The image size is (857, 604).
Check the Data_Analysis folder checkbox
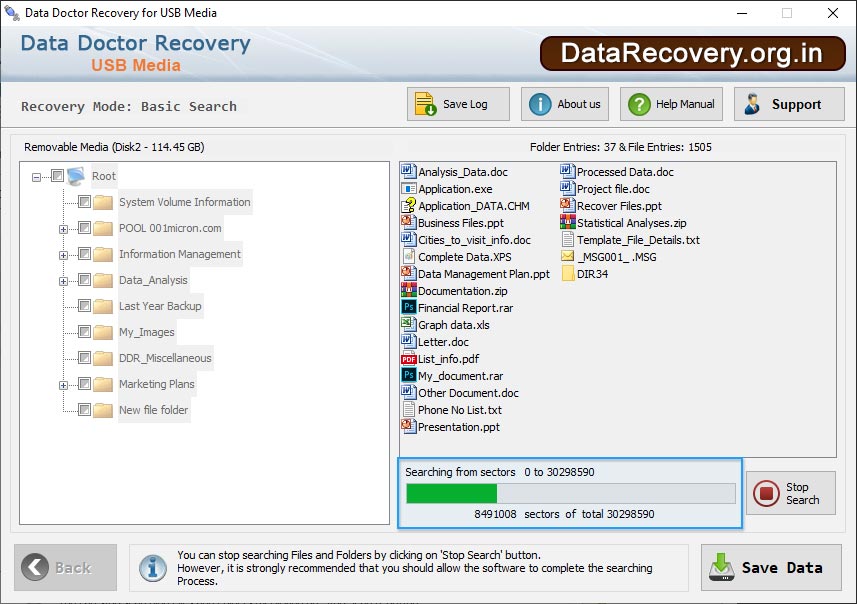coord(84,280)
